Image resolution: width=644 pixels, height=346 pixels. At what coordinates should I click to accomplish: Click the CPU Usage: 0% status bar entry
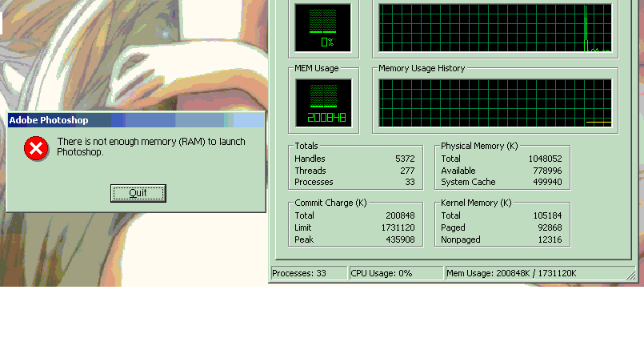(x=396, y=273)
